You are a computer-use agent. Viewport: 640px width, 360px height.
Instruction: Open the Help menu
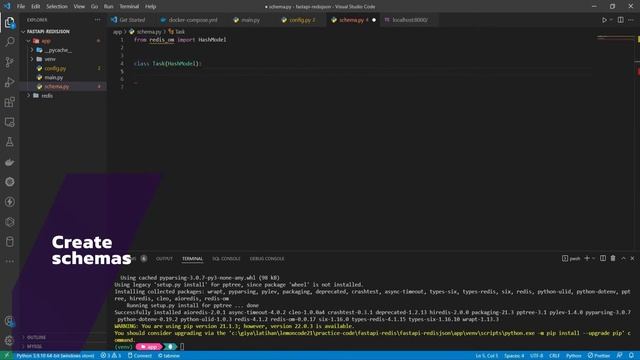pyautogui.click(x=151, y=7)
